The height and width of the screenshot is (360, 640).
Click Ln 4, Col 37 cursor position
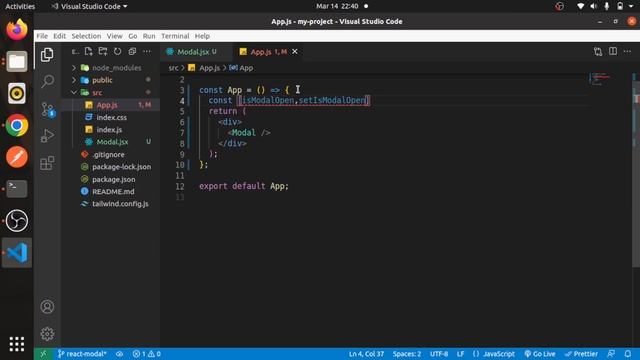366,354
